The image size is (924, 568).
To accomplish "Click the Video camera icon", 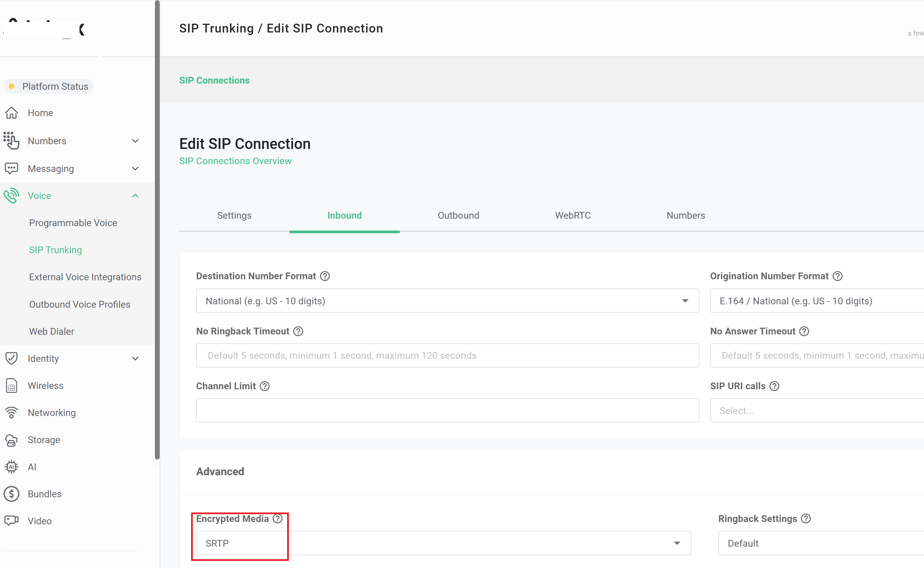I will pos(11,521).
